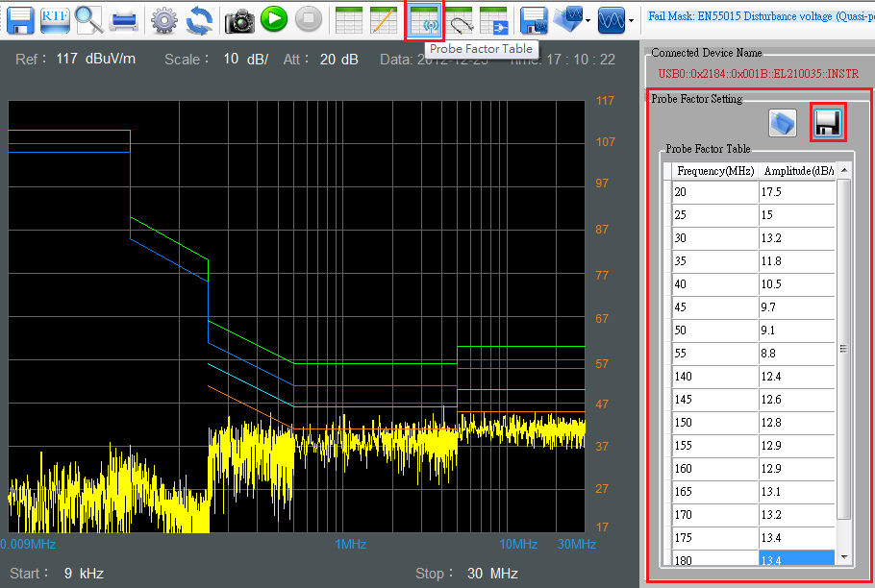Select the amplitude cell 8.8
875x588 pixels.
(797, 354)
